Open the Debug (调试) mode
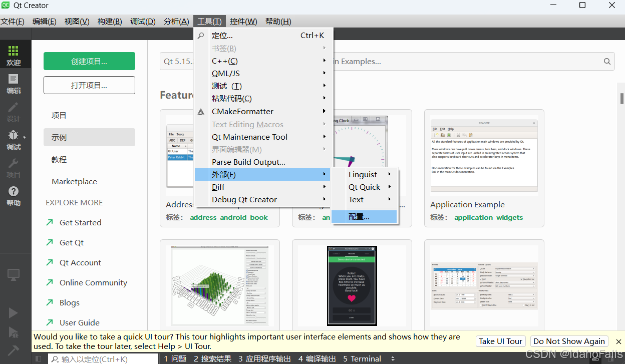Image resolution: width=625 pixels, height=364 pixels. click(x=14, y=140)
